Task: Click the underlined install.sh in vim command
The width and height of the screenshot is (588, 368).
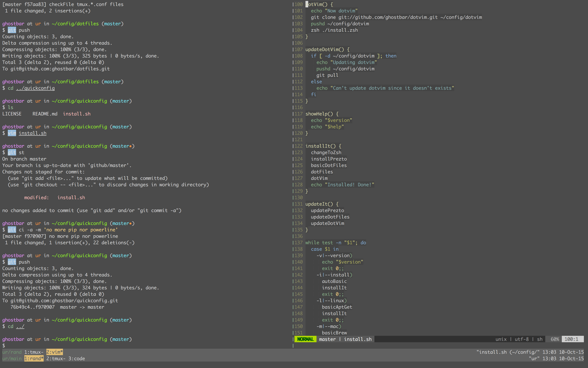Action: 33,133
